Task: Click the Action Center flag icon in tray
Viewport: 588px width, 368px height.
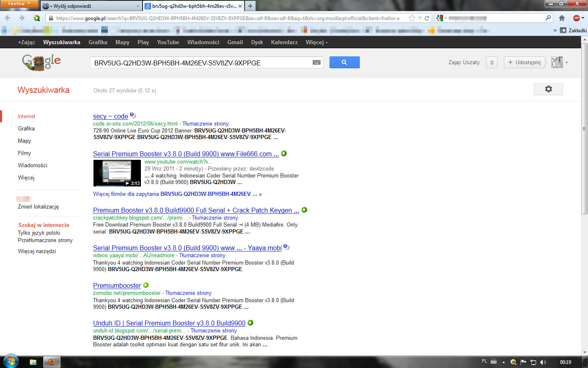Action: click(x=523, y=362)
